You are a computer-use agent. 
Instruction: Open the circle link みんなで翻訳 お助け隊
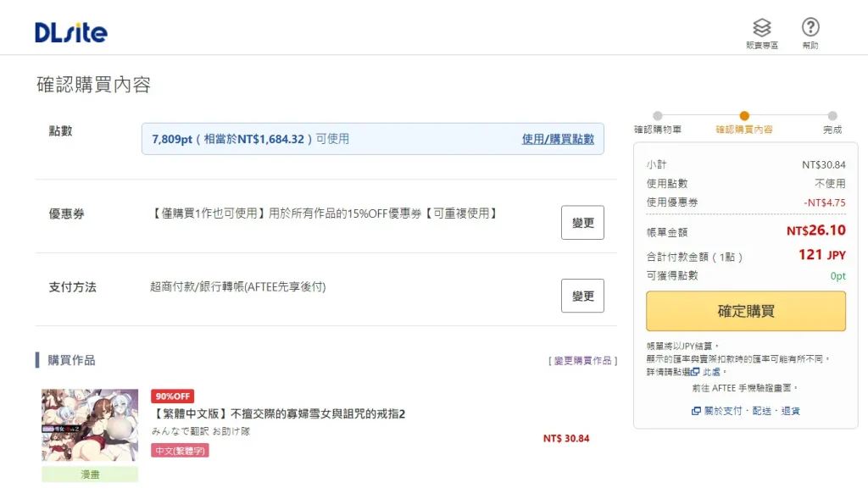201,431
